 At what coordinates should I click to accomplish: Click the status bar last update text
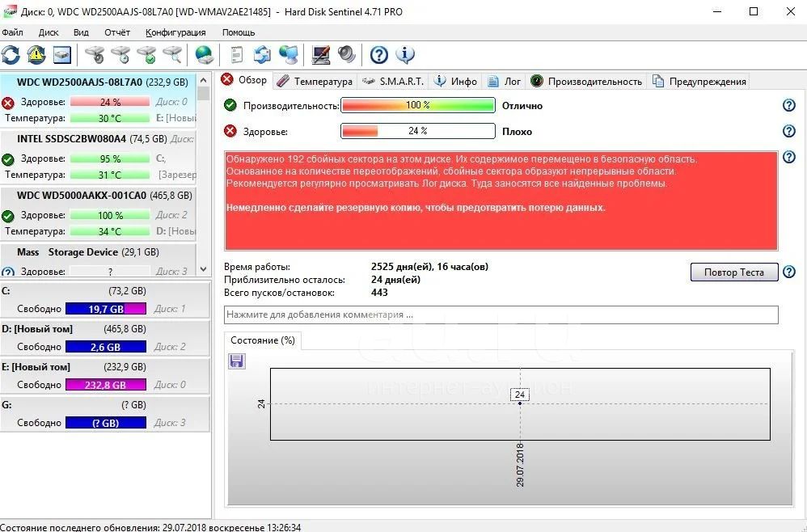pyautogui.click(x=150, y=527)
